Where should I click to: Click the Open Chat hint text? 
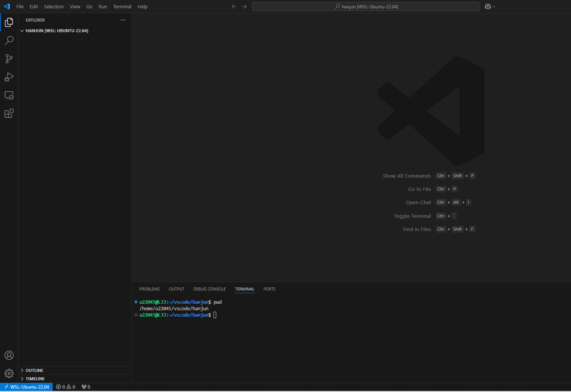click(x=418, y=202)
